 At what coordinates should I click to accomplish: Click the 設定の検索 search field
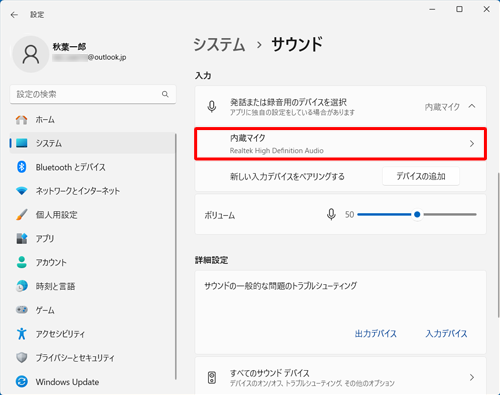93,94
